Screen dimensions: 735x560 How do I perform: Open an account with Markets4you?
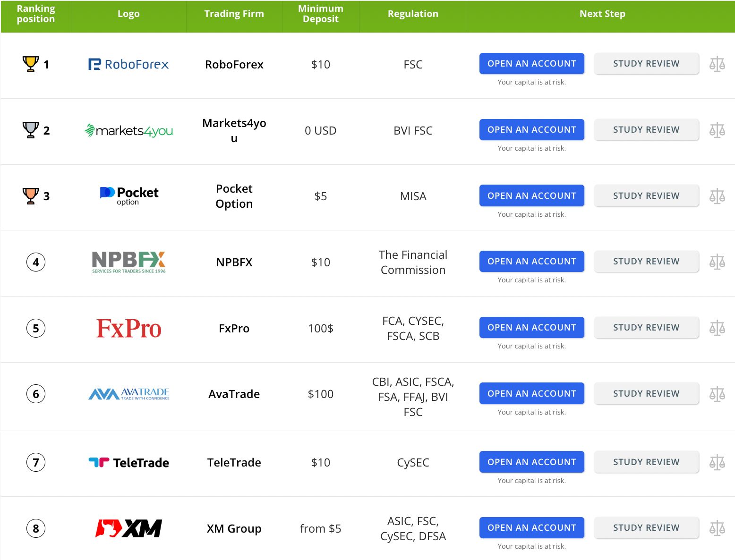tap(531, 130)
